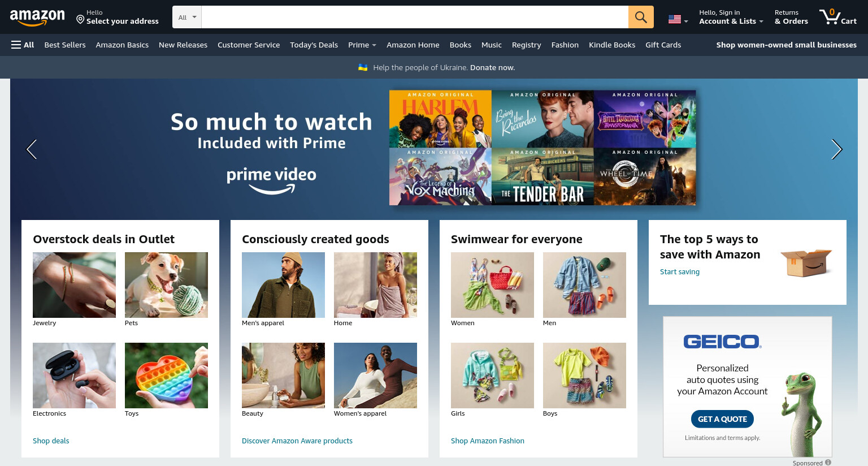Click the orange search magnifier button
The image size is (868, 466).
coord(641,17)
